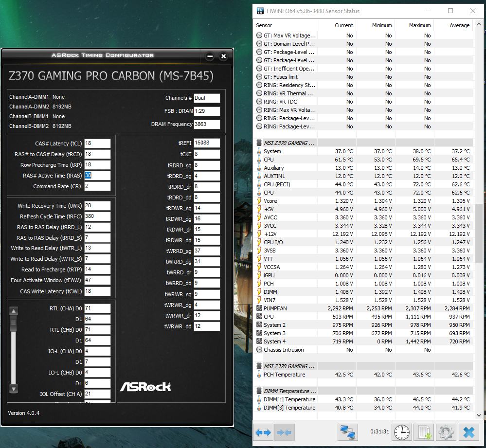The height and width of the screenshot is (448, 486).
Task: Click the RAS# Active Time (tRAS) field
Action: [x=97, y=176]
